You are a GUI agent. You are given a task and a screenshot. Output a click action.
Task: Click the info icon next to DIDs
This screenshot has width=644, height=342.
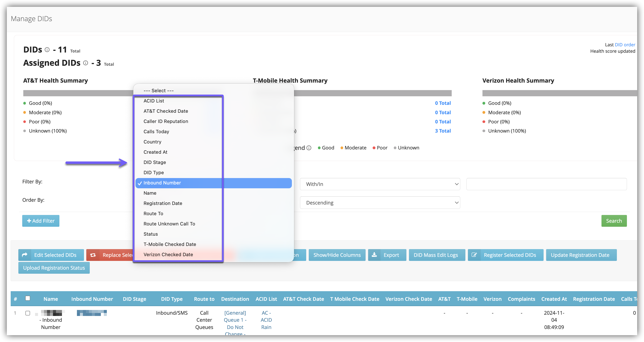[47, 50]
